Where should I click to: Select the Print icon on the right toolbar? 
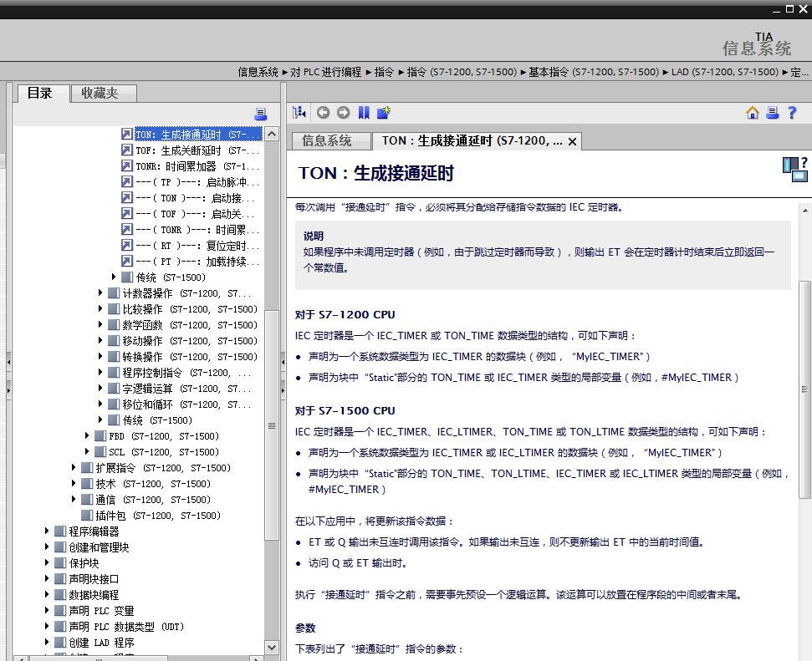(772, 112)
